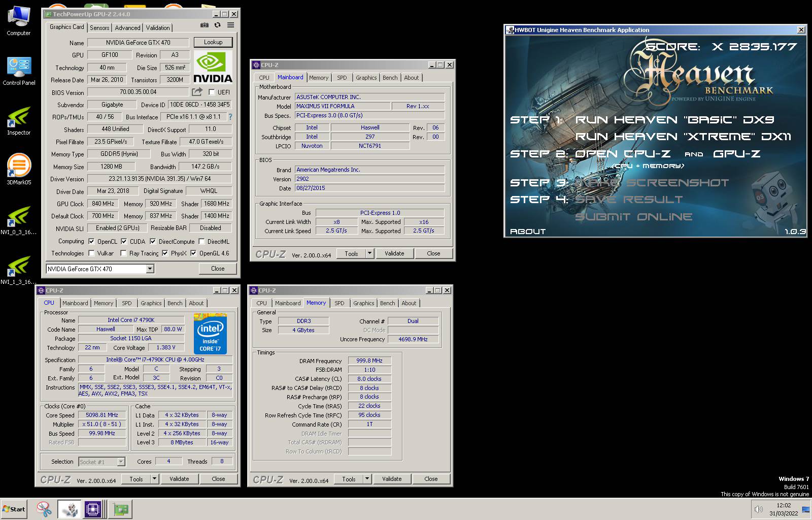
Task: Click Validate in CPU-Z CPU window
Action: pyautogui.click(x=179, y=479)
